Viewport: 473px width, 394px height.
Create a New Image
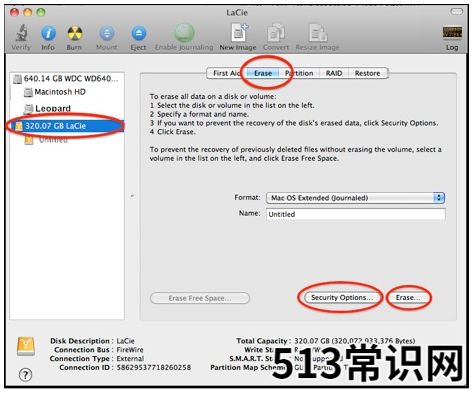click(x=239, y=33)
